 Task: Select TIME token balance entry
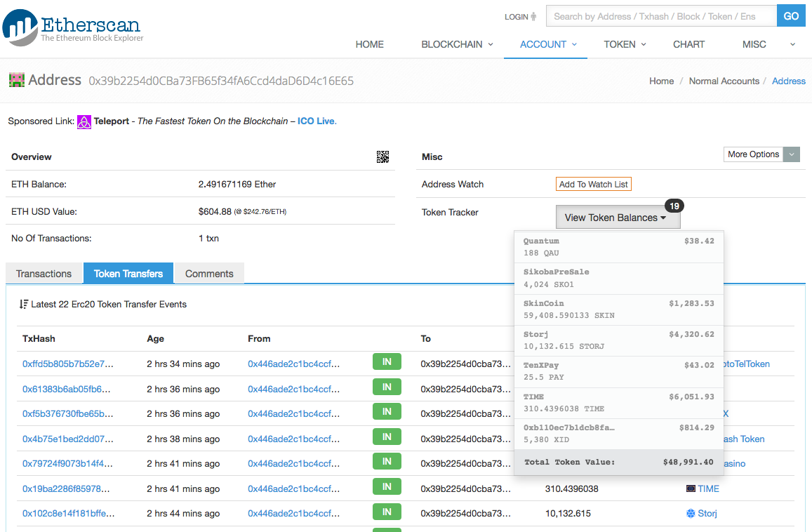pyautogui.click(x=619, y=402)
